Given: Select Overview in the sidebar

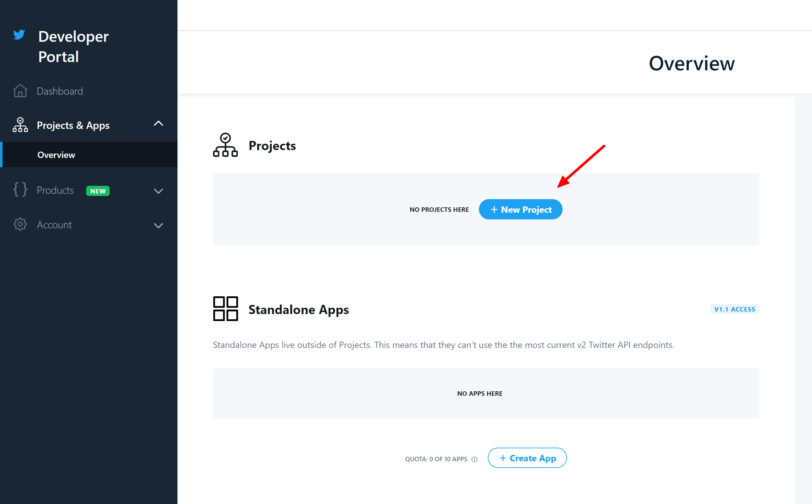Looking at the screenshot, I should (56, 155).
